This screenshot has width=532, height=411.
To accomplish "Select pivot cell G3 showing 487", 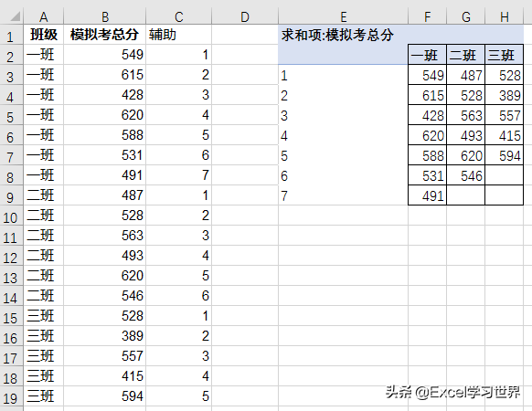I will [x=466, y=75].
